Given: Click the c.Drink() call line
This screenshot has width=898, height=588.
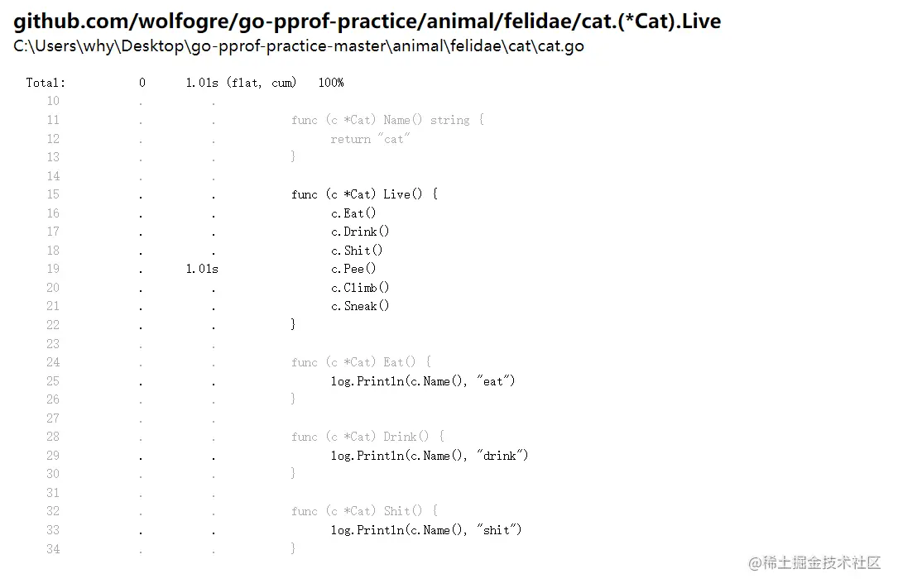Looking at the screenshot, I should [x=360, y=232].
